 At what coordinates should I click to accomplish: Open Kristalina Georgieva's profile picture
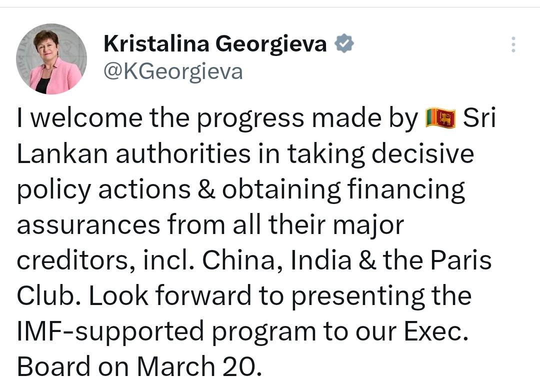click(51, 59)
